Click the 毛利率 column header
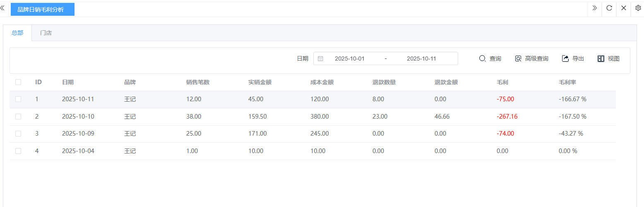This screenshot has width=644, height=207. 567,82
